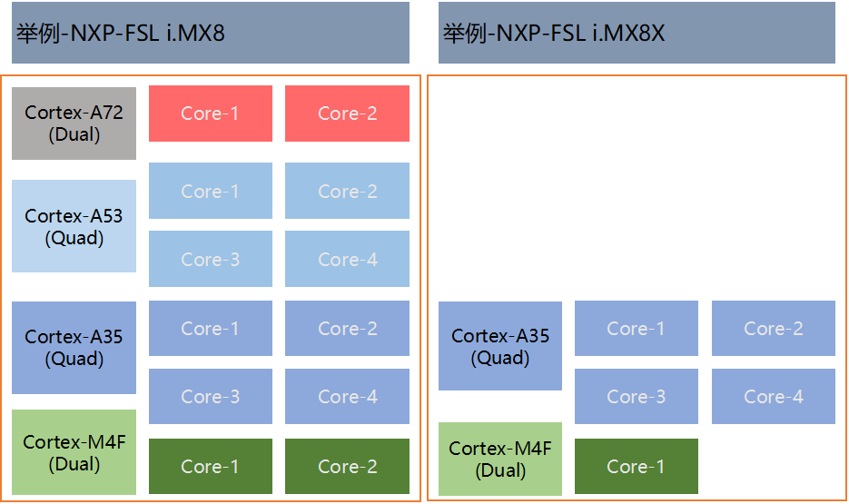Click Core-2 box of Cortex-A53
Image resolution: width=849 pixels, height=504 pixels.
[347, 191]
